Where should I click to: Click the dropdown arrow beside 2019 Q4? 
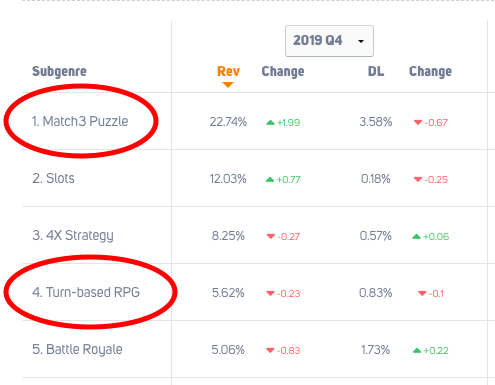coord(361,41)
